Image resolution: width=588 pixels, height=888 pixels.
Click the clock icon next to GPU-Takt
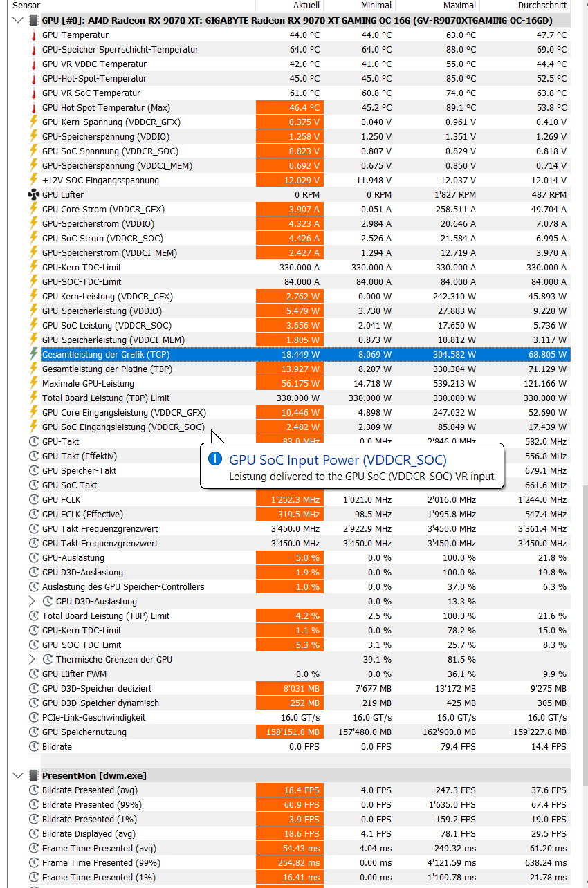pyautogui.click(x=33, y=441)
